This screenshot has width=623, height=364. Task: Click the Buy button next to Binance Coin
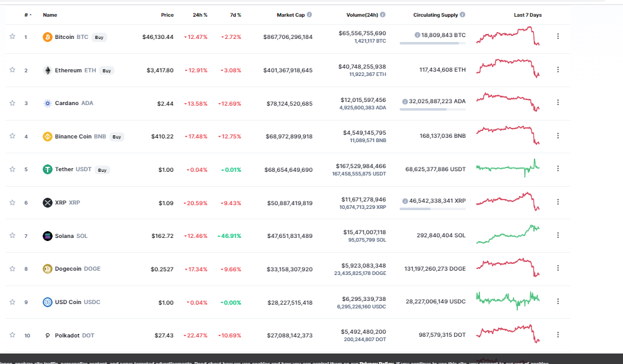click(x=117, y=137)
